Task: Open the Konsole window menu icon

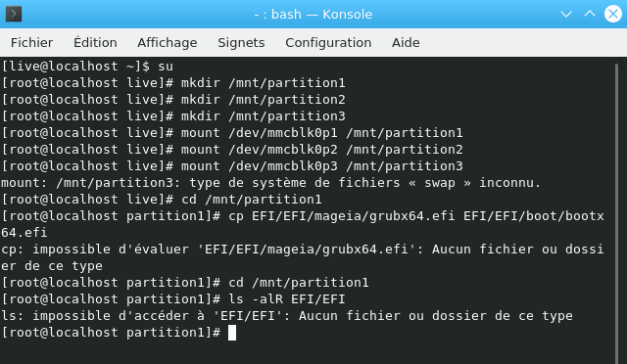Action: coord(14,14)
